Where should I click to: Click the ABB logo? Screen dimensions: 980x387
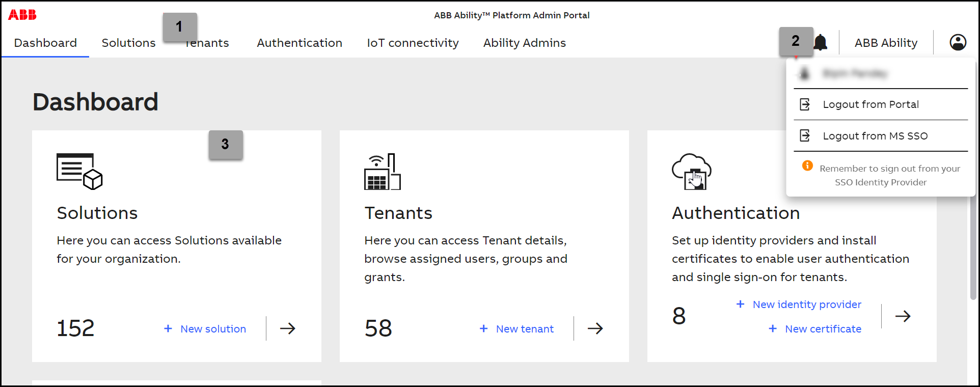[x=22, y=15]
